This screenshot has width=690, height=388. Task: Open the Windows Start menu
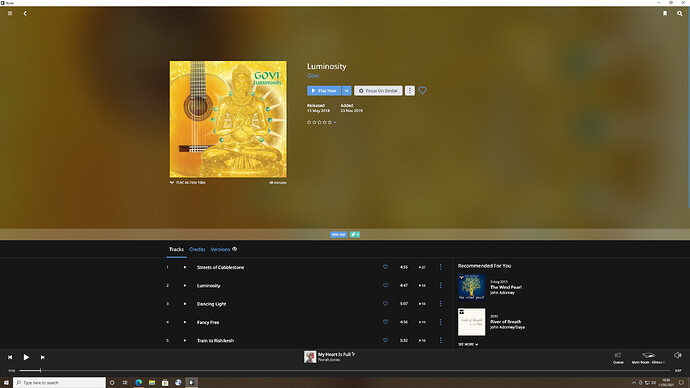6,383
